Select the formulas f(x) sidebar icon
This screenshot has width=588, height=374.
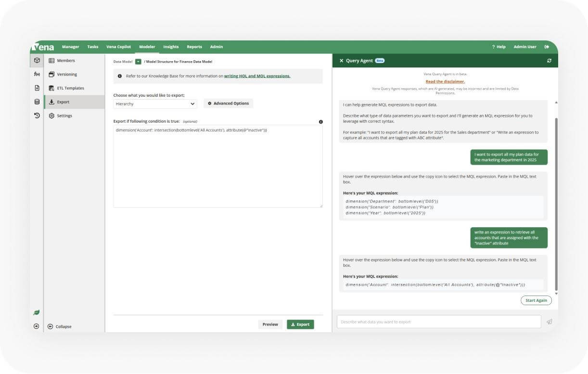coord(36,74)
